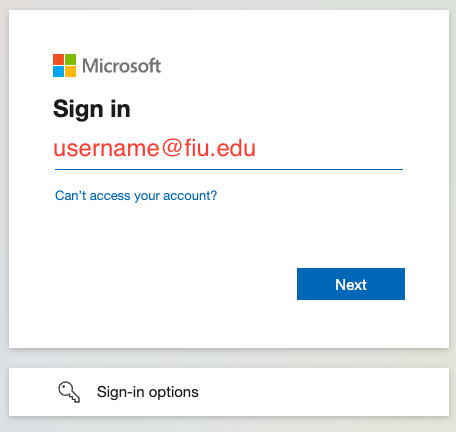The width and height of the screenshot is (456, 432).
Task: Click the word username in the sign-in field
Action: click(106, 149)
